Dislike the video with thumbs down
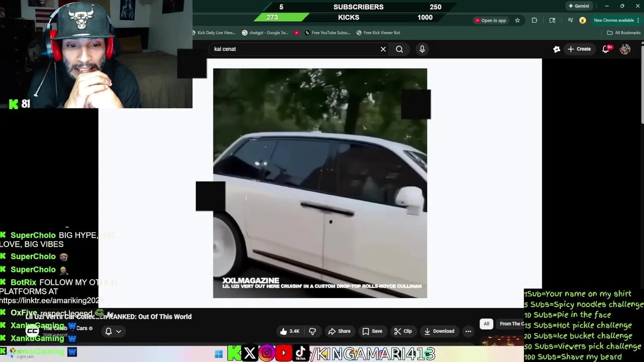Viewport: 644px width, 362px height. (312, 331)
